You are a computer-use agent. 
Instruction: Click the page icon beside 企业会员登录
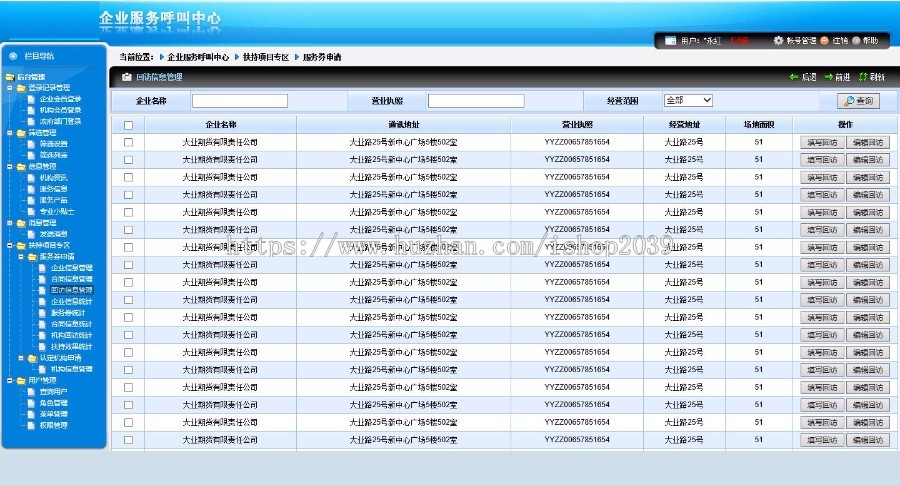32,99
